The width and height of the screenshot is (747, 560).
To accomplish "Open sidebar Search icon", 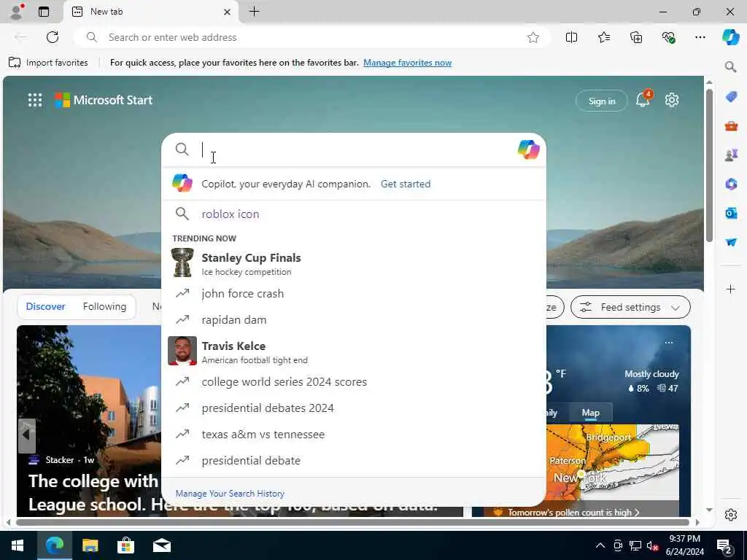I will pos(731,66).
